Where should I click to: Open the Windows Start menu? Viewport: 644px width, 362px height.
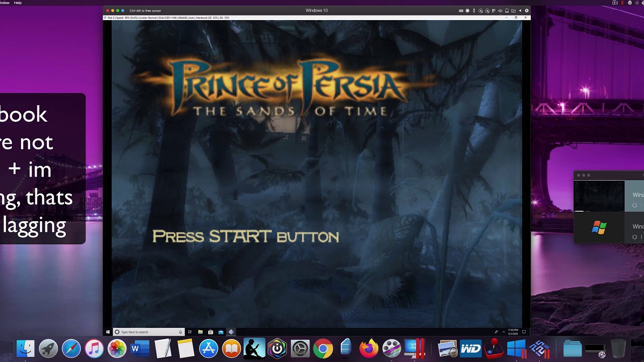108,332
